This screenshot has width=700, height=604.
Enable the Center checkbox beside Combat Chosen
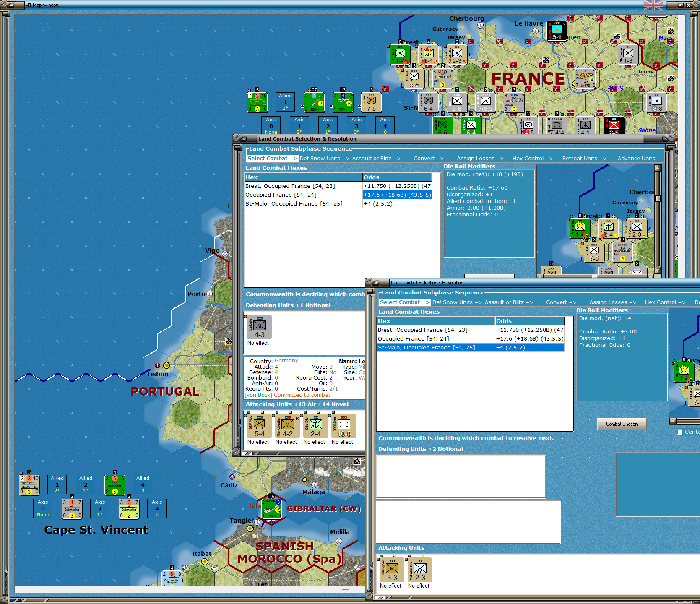coord(679,432)
